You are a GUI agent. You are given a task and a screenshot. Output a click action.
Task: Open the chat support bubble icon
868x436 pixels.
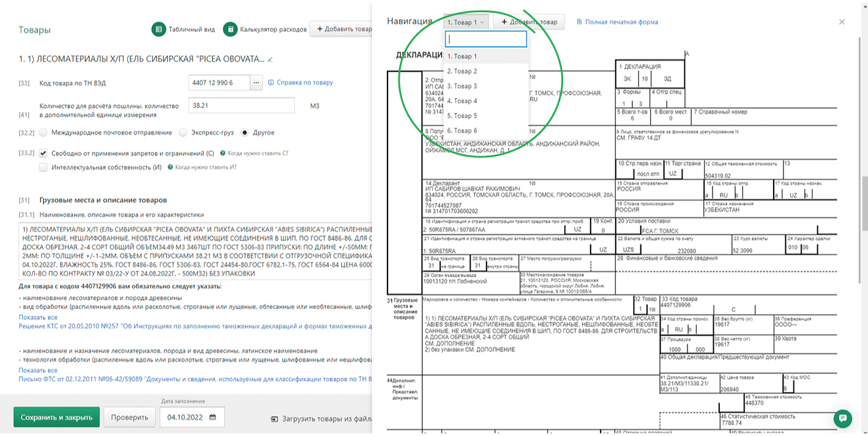tap(843, 419)
